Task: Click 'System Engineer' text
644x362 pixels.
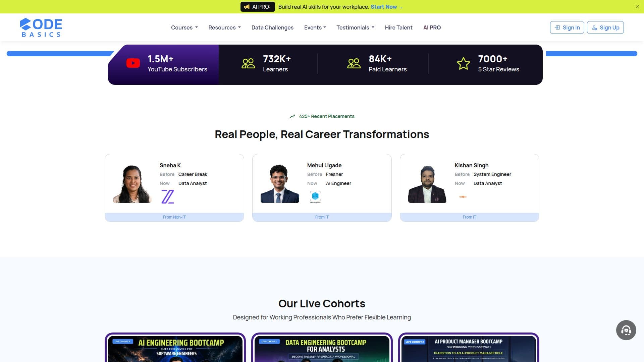Action: [x=492, y=174]
